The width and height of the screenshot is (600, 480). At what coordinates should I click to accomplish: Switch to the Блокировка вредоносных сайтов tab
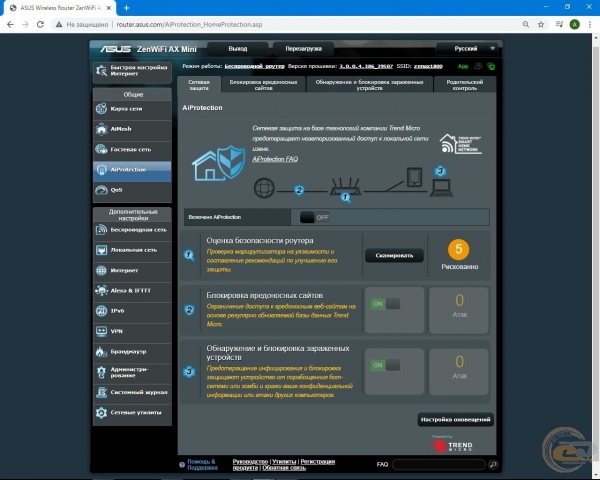click(x=264, y=85)
